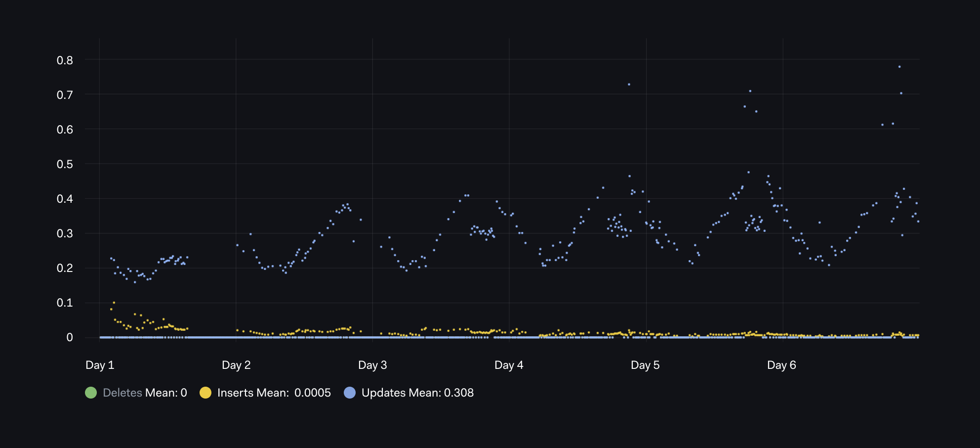The height and width of the screenshot is (448, 980).
Task: Click the blue Updates legend circle
Action: [350, 393]
